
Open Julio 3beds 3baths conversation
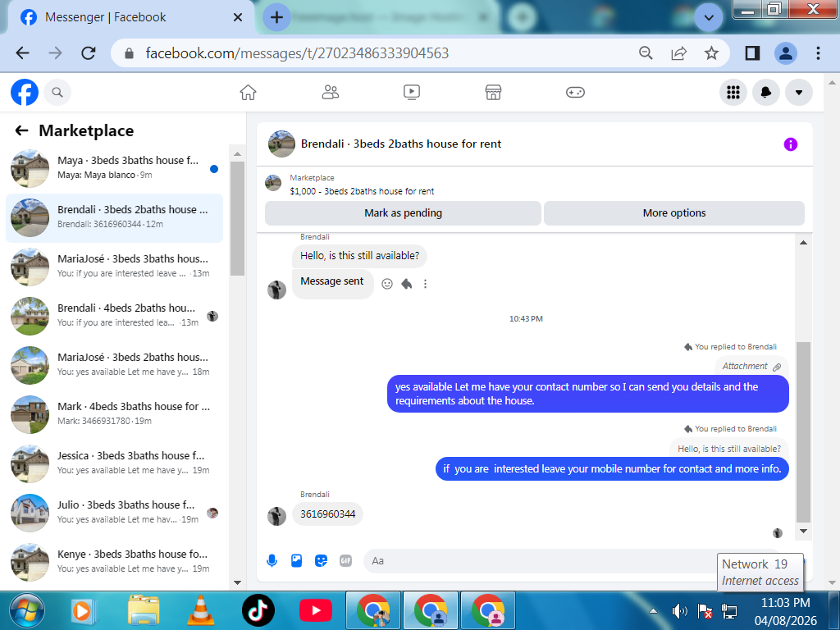tap(114, 514)
